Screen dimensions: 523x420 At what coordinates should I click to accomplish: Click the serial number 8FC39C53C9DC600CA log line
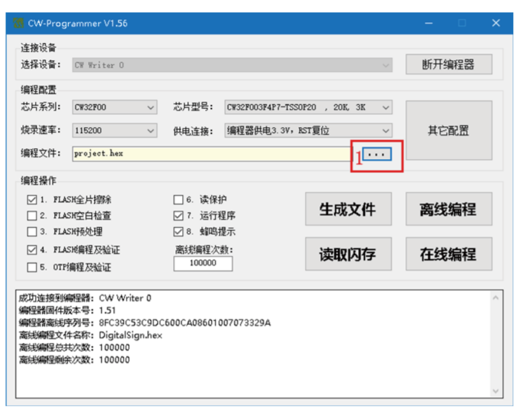coord(144,323)
